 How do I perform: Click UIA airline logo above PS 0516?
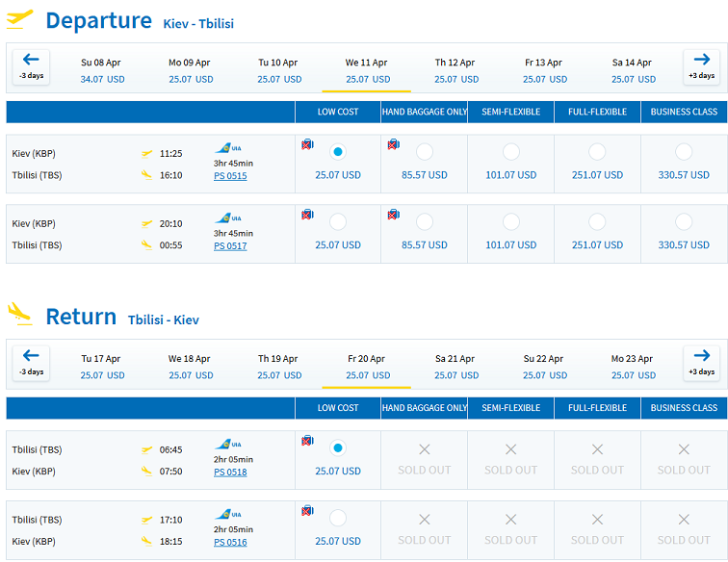coord(228,514)
